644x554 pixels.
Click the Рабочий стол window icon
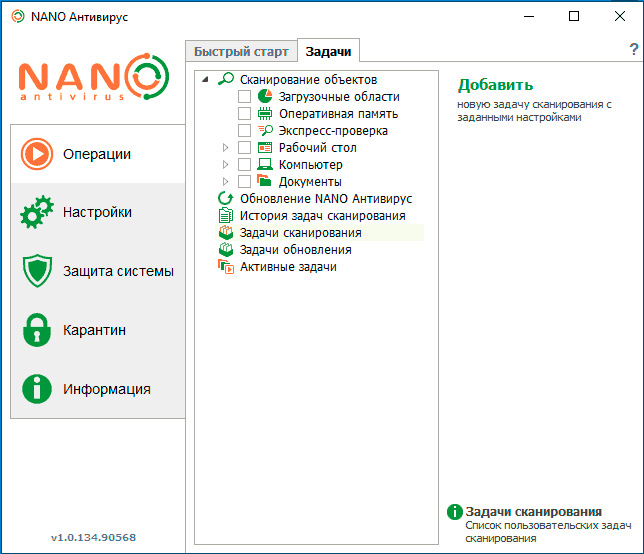coord(265,147)
